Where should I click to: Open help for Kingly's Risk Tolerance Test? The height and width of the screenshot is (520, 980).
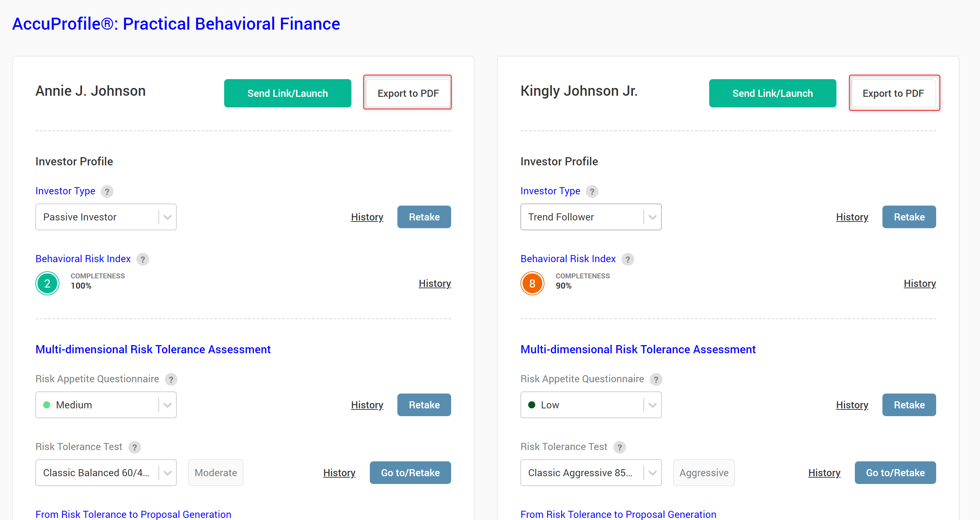coord(619,447)
